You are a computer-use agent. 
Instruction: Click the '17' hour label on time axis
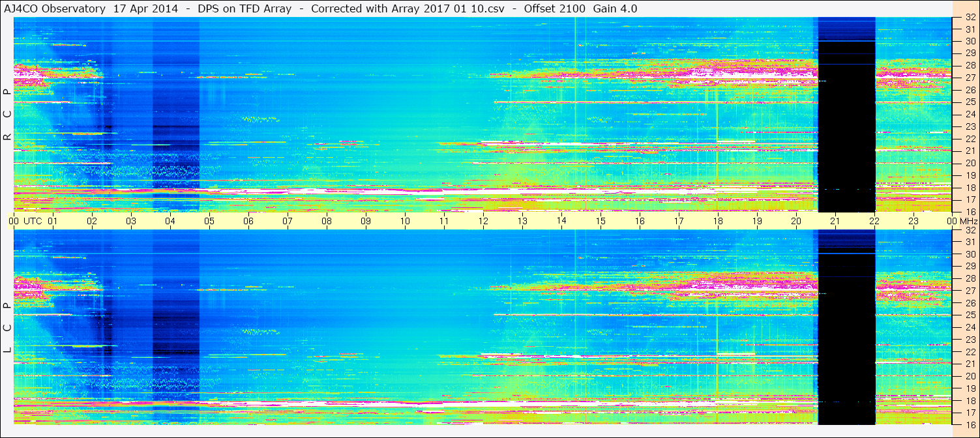coord(679,221)
